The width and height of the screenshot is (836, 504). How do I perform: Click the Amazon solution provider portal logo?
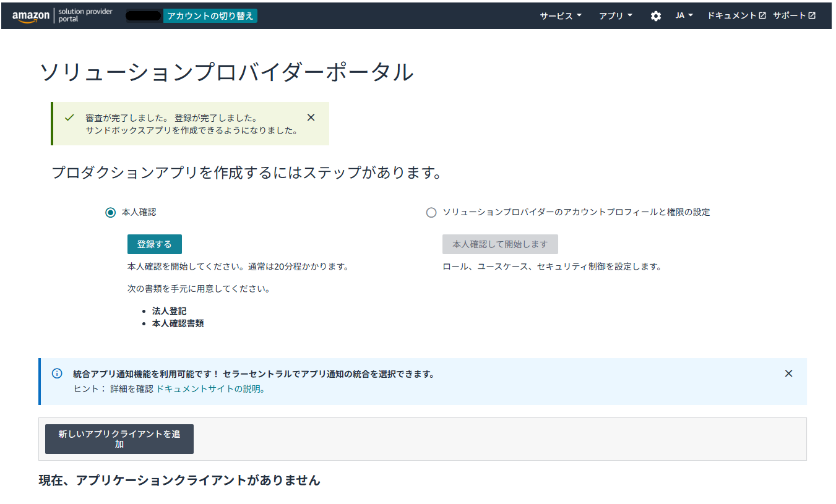click(62, 15)
